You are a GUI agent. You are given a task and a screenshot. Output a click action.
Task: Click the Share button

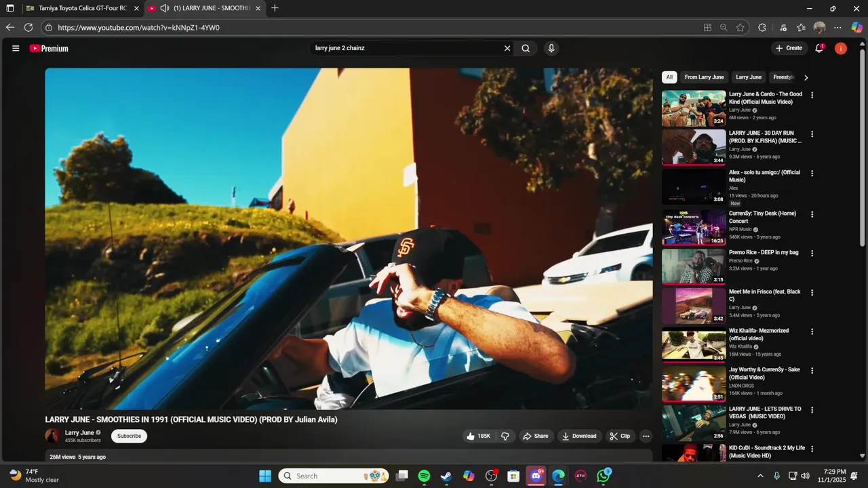[535, 436]
